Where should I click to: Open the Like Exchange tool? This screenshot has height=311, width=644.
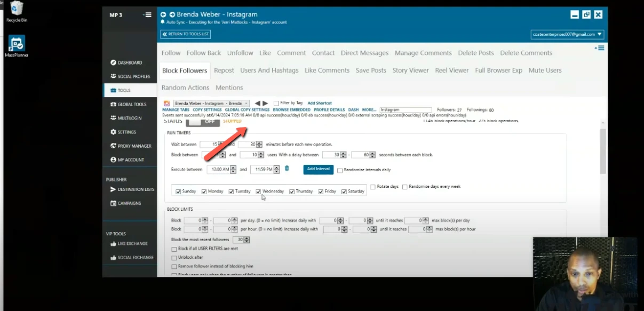[130, 243]
